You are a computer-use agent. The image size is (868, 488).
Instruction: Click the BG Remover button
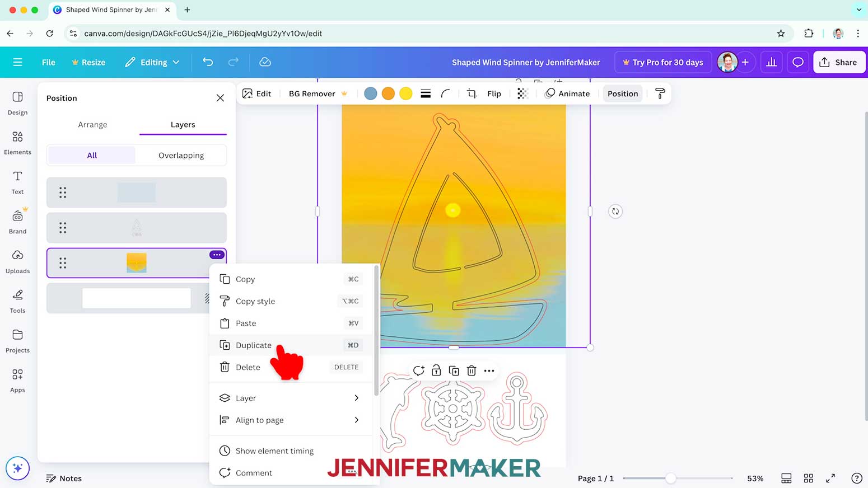(318, 93)
